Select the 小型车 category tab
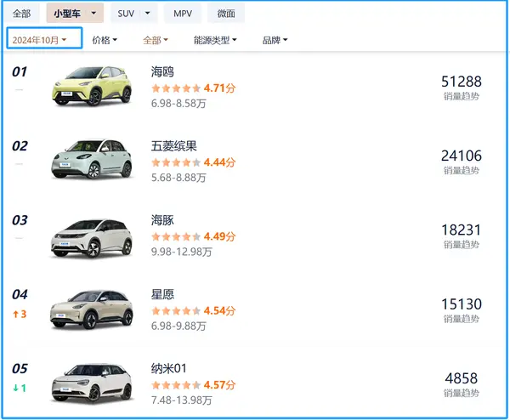The height and width of the screenshot is (420, 510). point(67,14)
